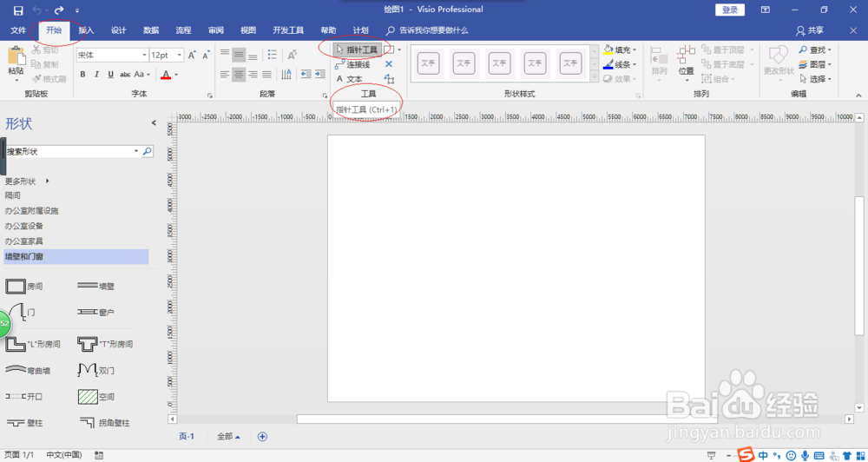Expand the 更多形状 more shapes menu

[27, 181]
